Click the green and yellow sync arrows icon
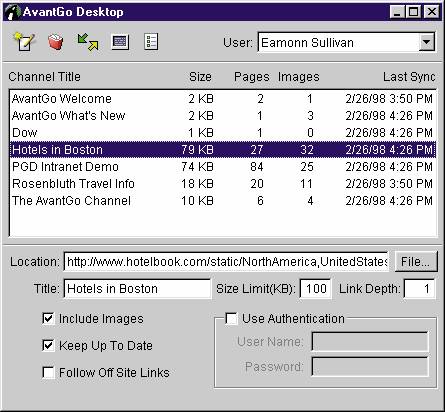Image resolution: width=445 pixels, height=412 pixels. point(88,42)
